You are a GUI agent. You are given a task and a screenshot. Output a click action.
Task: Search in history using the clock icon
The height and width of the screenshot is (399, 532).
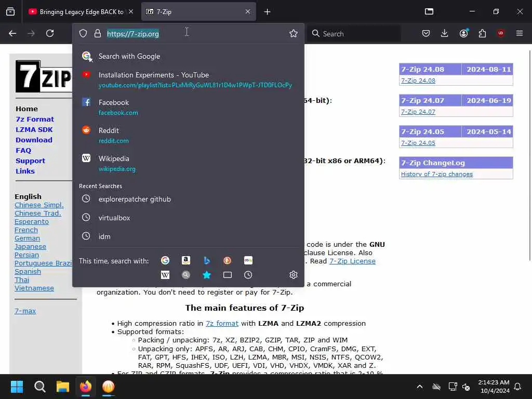point(248,275)
